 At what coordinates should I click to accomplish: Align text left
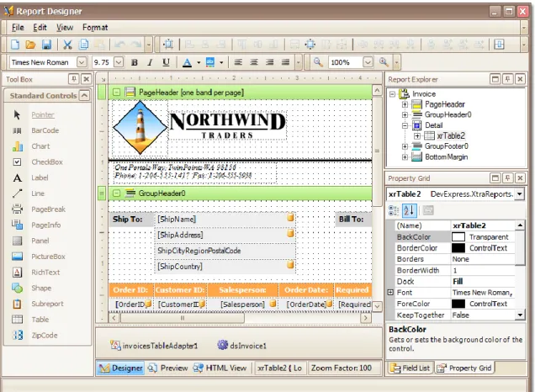click(x=238, y=62)
